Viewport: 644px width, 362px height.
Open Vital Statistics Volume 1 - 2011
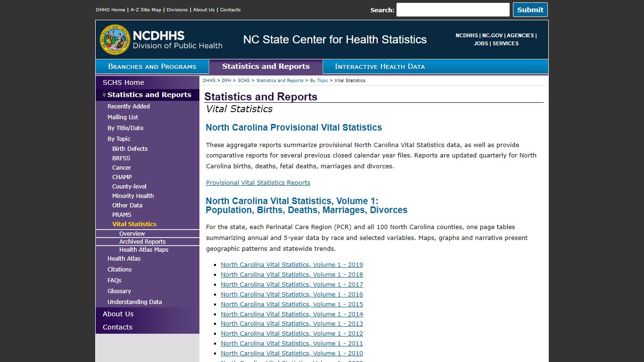[x=292, y=344]
